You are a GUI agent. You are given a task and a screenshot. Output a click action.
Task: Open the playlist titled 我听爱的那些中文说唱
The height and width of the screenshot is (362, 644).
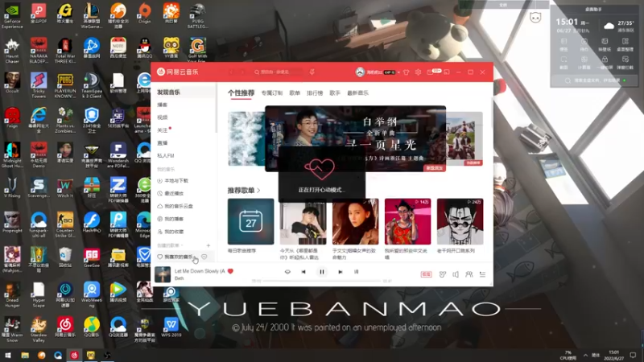click(407, 222)
